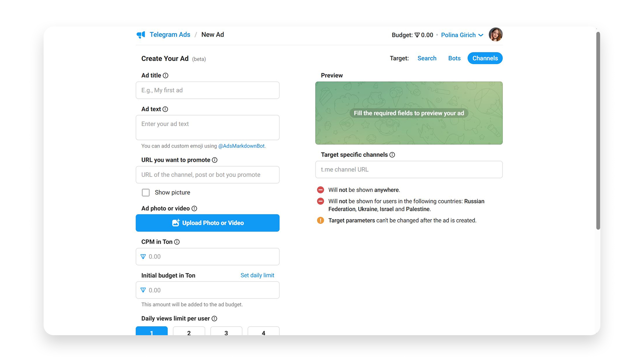Click the red minus icon beside countries restriction
The height and width of the screenshot is (362, 644).
[321, 201]
